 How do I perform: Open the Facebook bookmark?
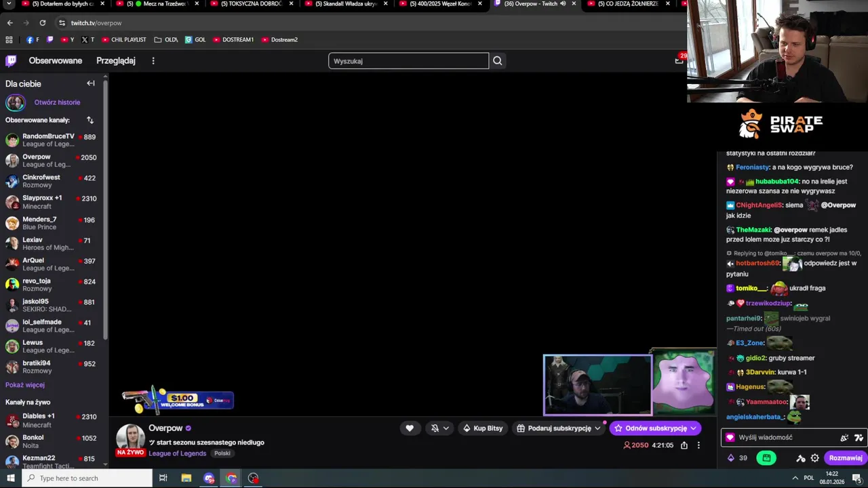33,40
